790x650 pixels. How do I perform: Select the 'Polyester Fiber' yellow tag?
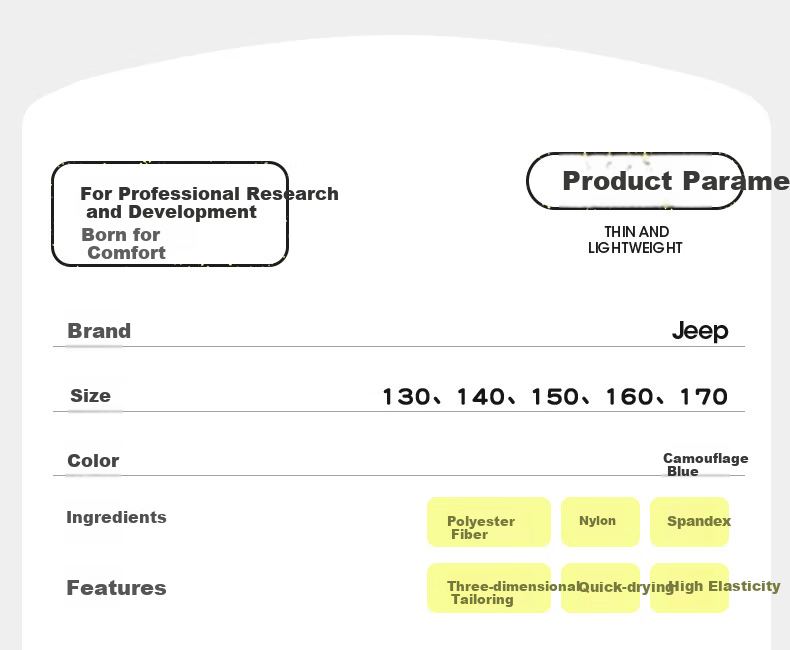tap(489, 522)
